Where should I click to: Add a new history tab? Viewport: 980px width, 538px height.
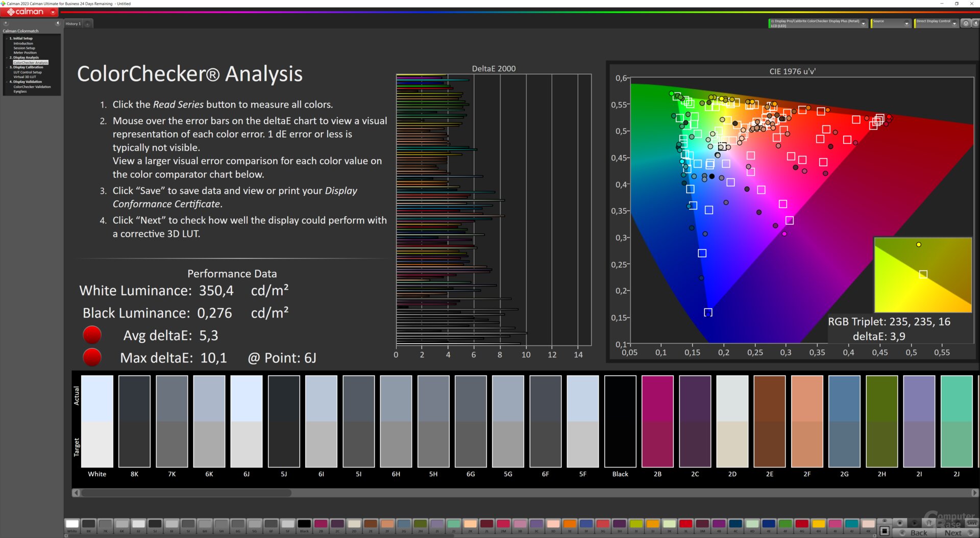[88, 23]
